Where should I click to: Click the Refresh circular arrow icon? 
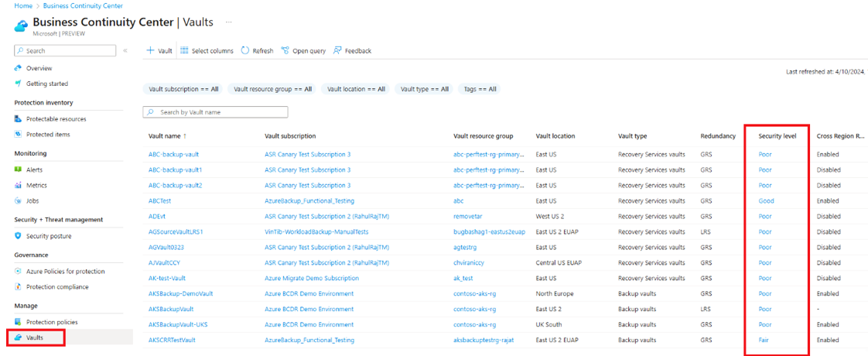(x=245, y=50)
